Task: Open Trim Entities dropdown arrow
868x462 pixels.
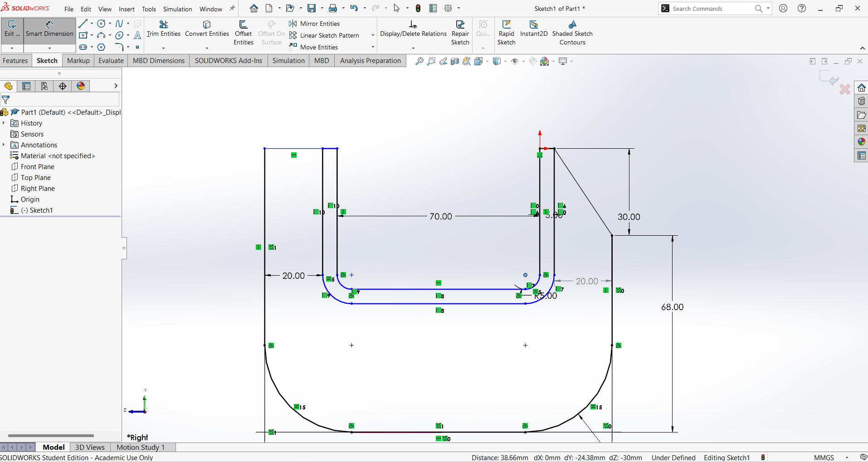Action: point(163,48)
